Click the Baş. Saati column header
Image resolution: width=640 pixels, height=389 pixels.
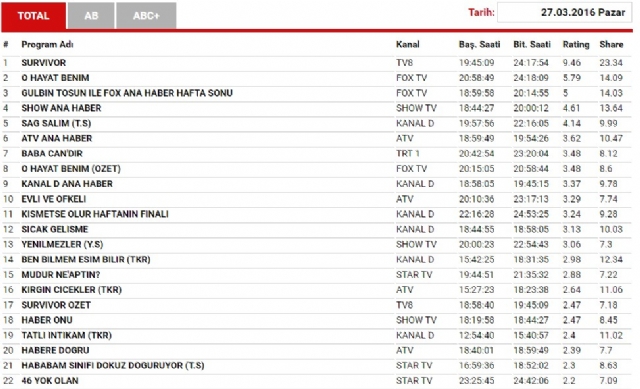click(479, 44)
